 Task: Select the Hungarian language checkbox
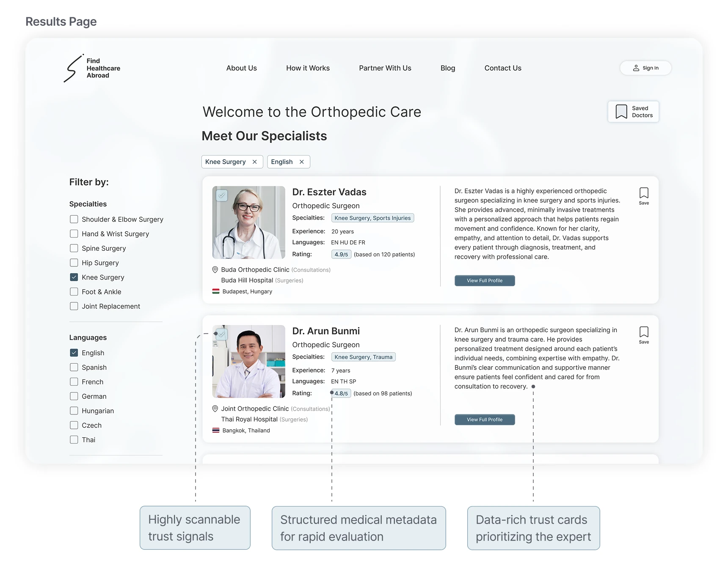(74, 411)
